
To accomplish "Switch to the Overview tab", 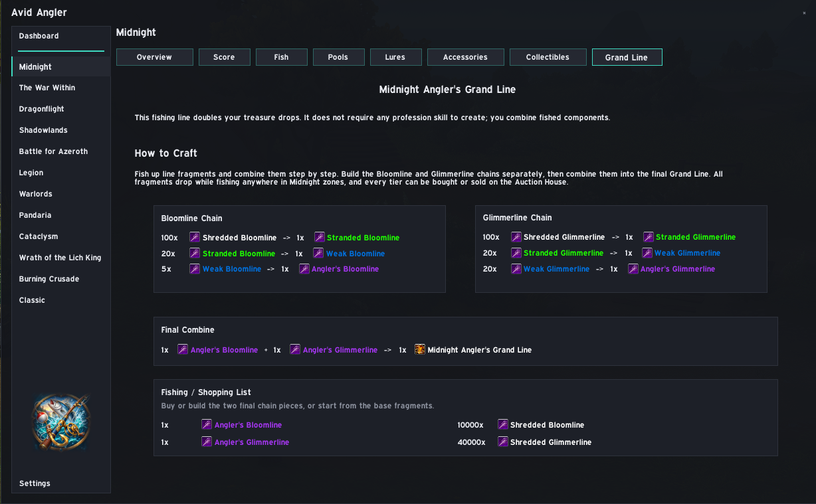I will [155, 57].
